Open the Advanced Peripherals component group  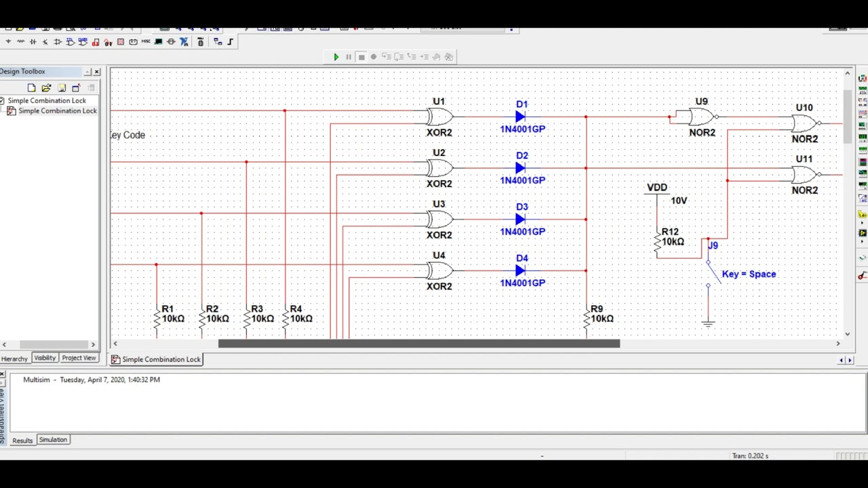(158, 41)
